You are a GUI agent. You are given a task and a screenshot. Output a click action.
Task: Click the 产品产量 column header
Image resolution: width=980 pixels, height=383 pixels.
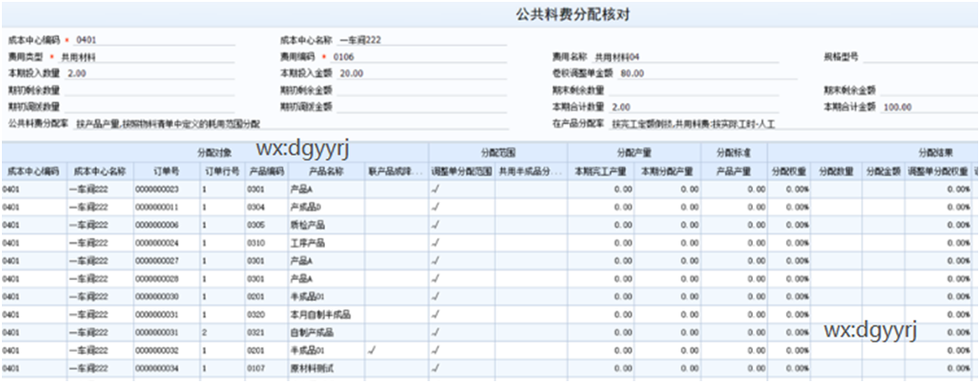(x=734, y=171)
